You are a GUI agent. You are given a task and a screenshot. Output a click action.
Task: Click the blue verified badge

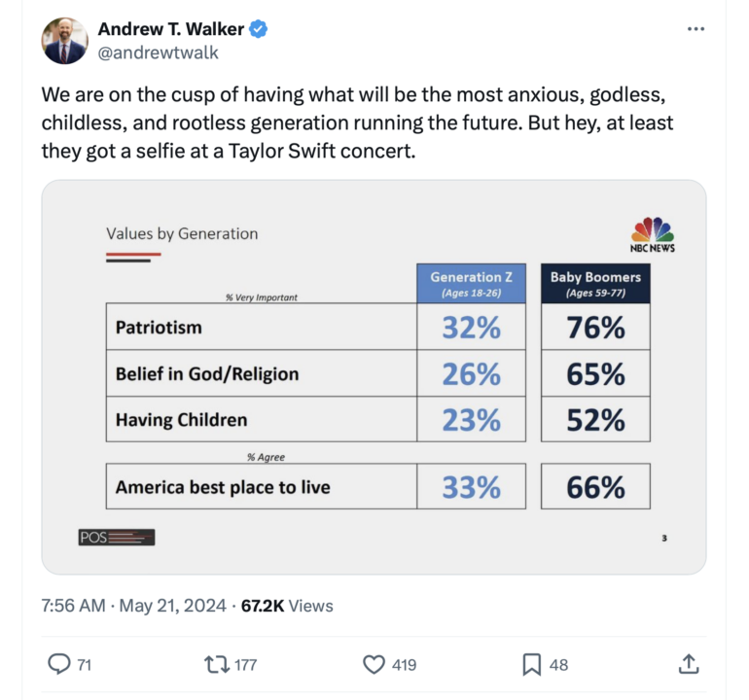(x=259, y=30)
